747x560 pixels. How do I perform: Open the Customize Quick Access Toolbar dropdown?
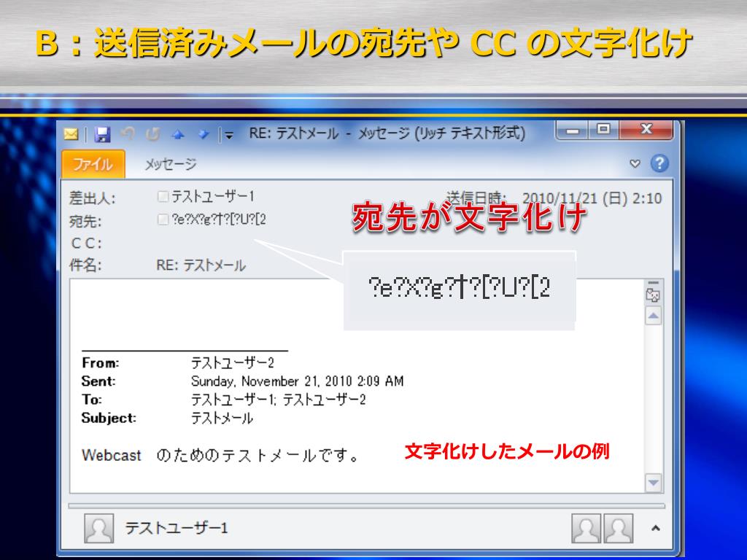point(229,136)
